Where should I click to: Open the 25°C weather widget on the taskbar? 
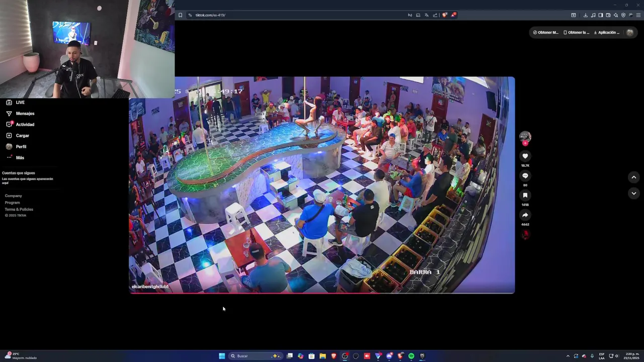(20, 356)
